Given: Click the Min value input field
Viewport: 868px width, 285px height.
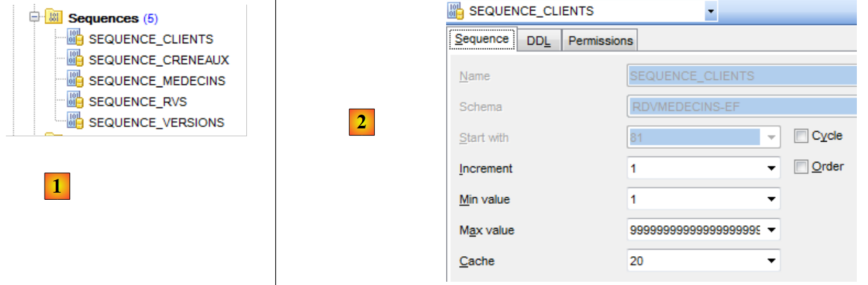Looking at the screenshot, I should pos(694,199).
